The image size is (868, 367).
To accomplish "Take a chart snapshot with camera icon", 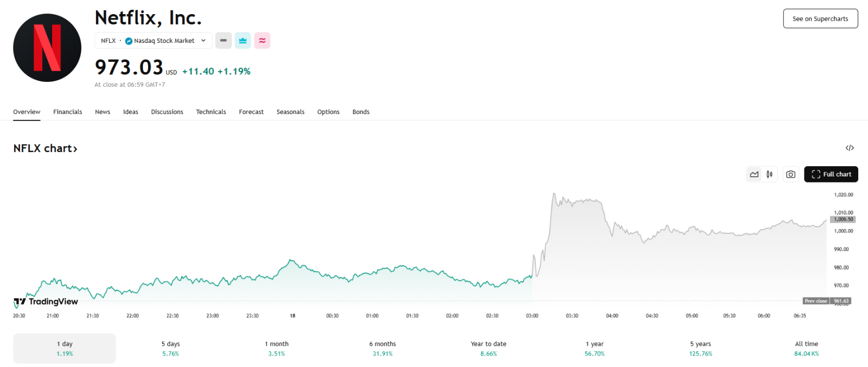I will (x=790, y=174).
